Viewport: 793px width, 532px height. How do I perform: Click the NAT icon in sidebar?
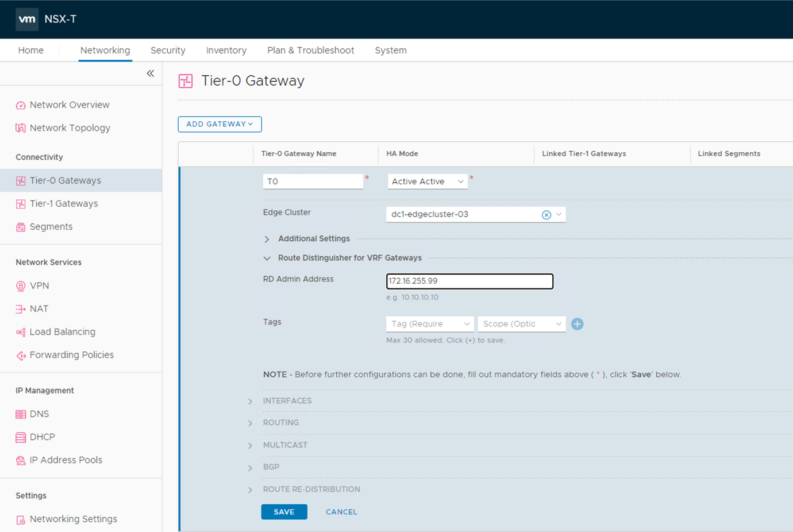21,309
